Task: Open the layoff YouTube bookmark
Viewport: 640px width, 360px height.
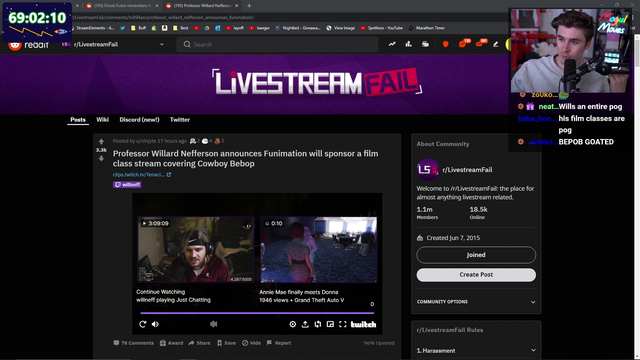Action: [235, 28]
